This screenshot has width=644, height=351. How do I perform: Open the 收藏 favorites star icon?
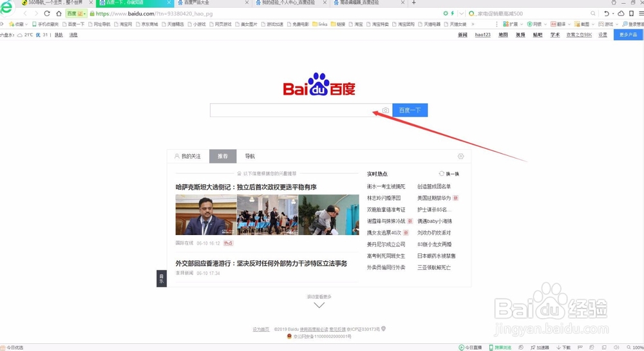coord(16,24)
